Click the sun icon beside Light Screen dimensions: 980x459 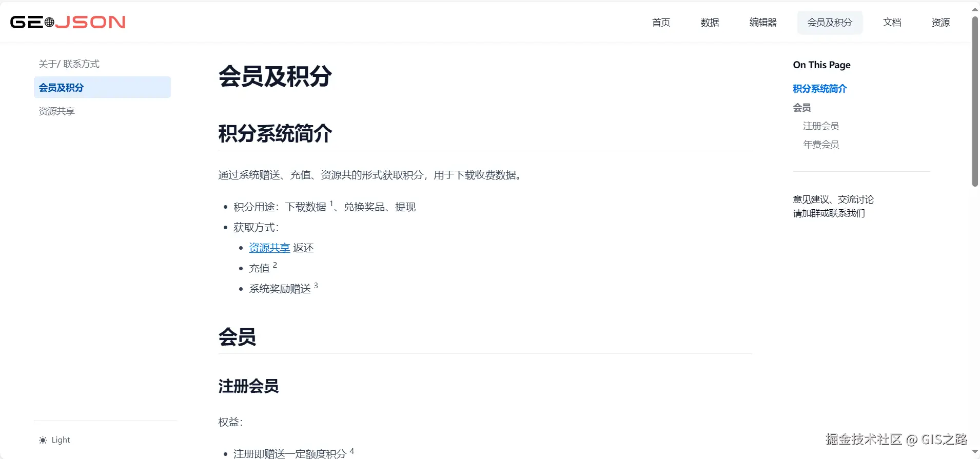tap(43, 440)
